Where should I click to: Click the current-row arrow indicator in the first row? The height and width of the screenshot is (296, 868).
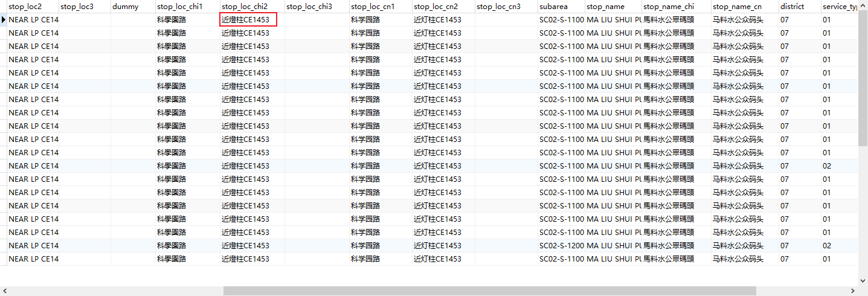pos(4,20)
